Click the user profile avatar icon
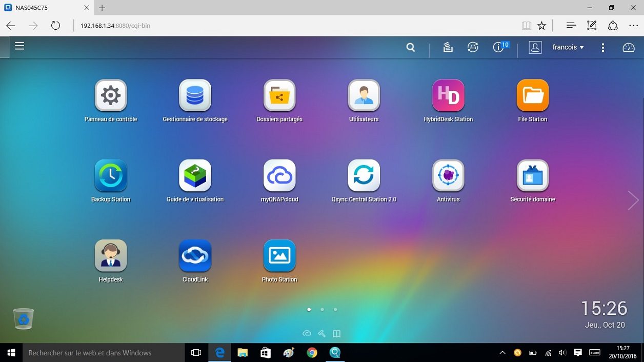Screen dimensions: 644x362 pos(535,47)
